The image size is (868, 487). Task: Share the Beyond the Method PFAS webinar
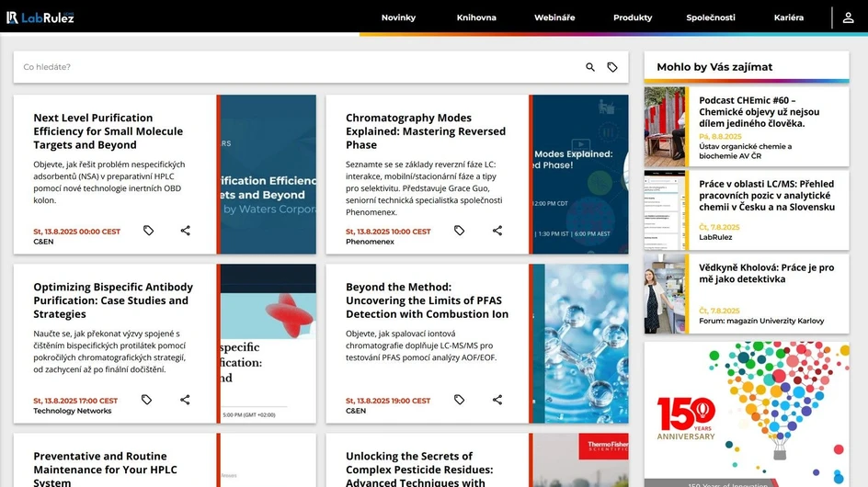[497, 400]
